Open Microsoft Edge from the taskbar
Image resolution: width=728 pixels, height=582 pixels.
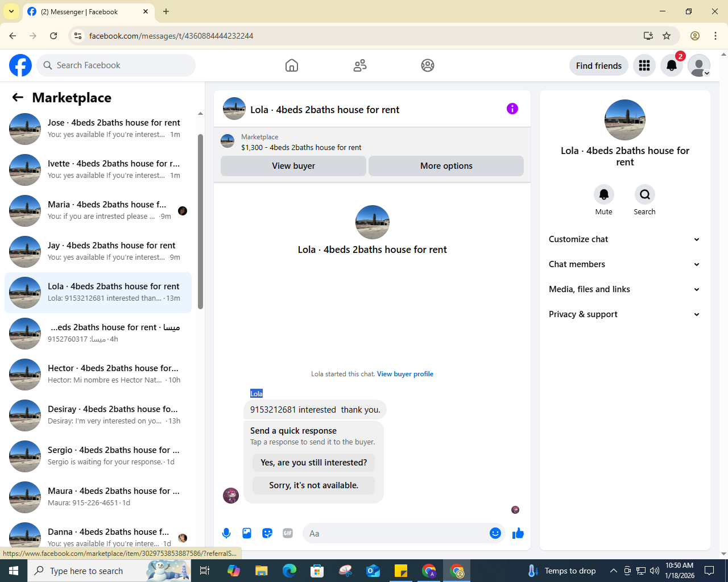point(289,571)
